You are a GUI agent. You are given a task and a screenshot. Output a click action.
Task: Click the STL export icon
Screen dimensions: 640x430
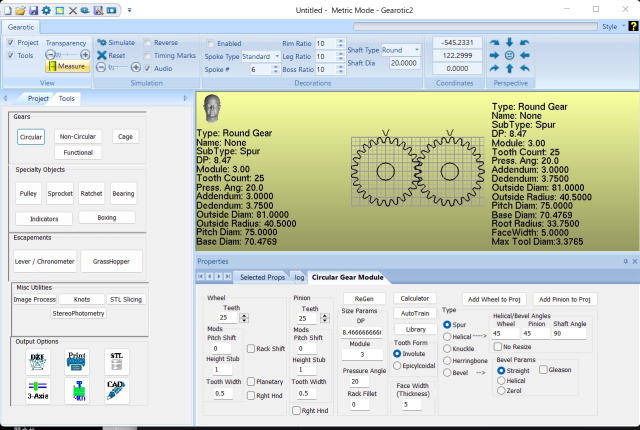[x=116, y=362]
